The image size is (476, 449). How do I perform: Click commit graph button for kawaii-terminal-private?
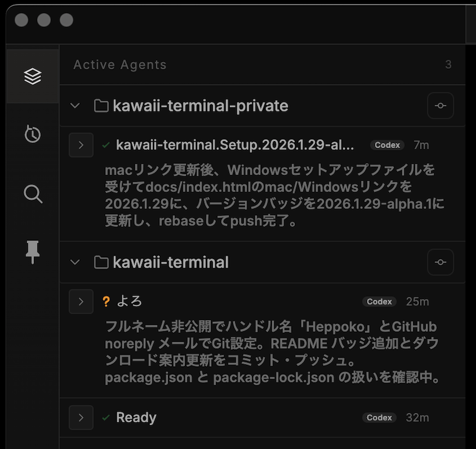[x=440, y=106]
